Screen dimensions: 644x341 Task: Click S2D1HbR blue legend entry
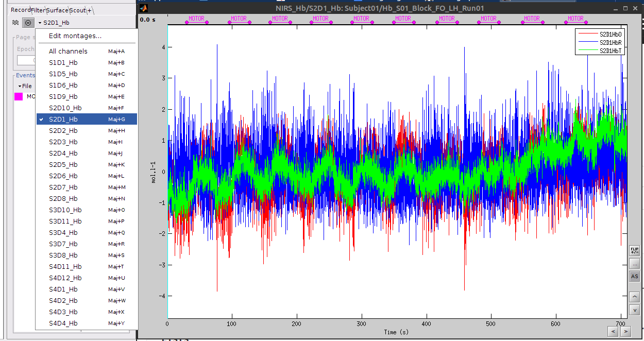pos(600,42)
